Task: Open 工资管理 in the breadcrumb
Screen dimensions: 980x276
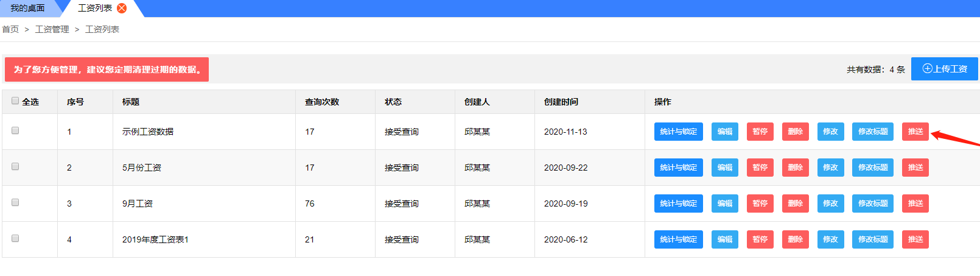Action: tap(52, 29)
